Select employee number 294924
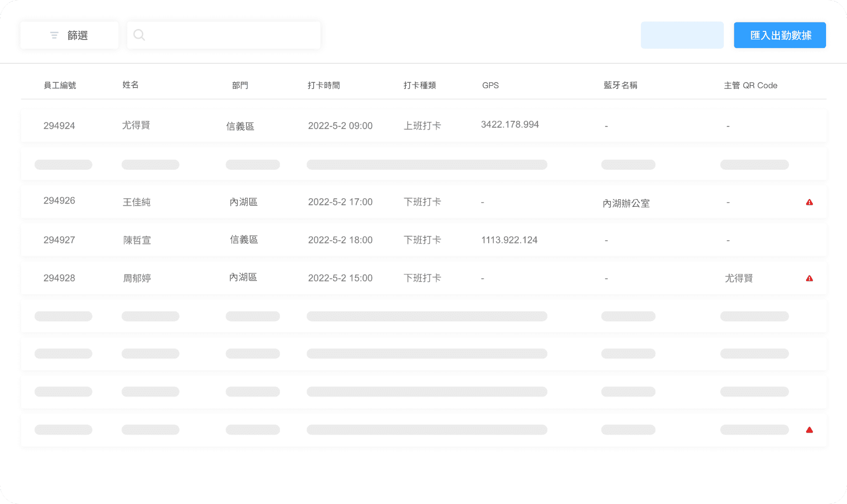The image size is (847, 504). pos(59,126)
